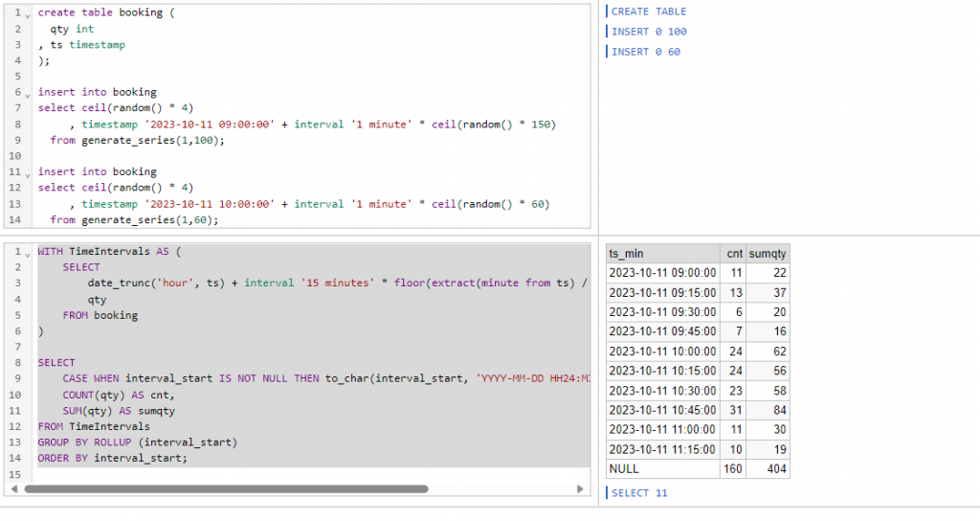Click sumqty value 22 in 09:00 row
980x521 pixels.
coord(768,273)
